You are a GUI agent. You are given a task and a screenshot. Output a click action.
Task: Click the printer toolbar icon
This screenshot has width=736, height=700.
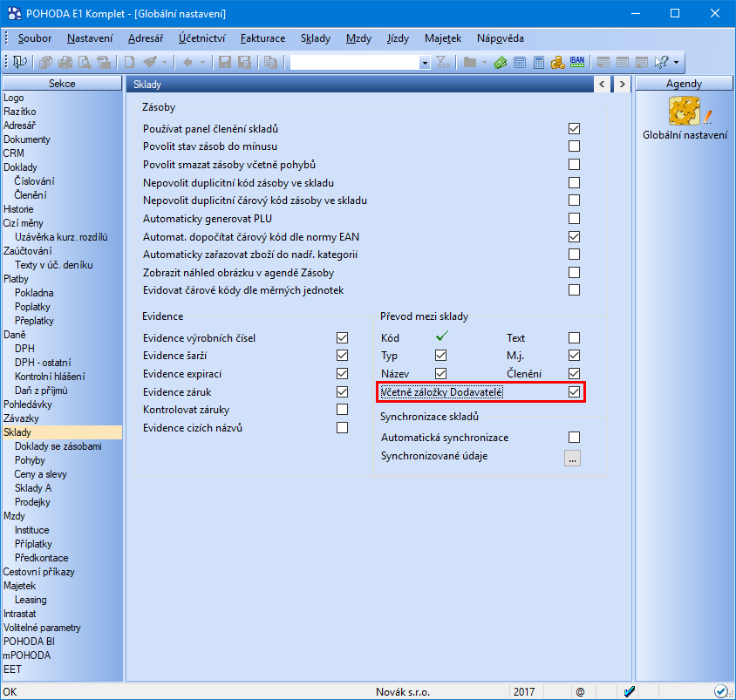coord(65,62)
